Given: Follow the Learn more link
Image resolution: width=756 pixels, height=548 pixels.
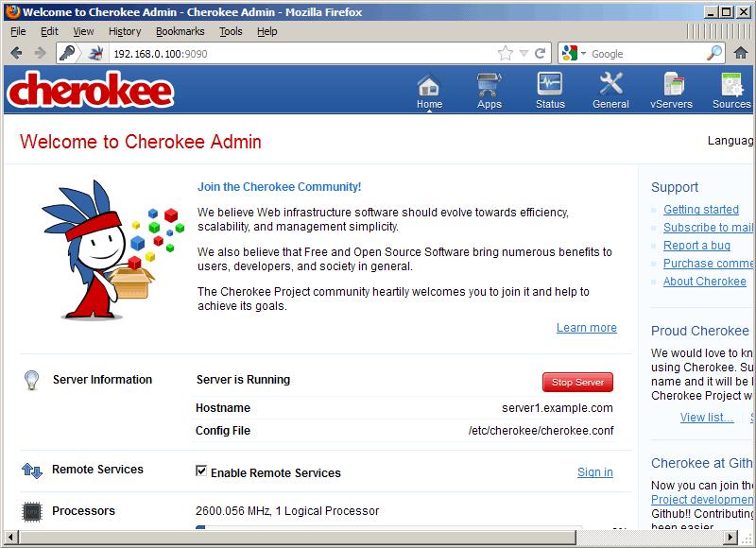Looking at the screenshot, I should click(586, 328).
